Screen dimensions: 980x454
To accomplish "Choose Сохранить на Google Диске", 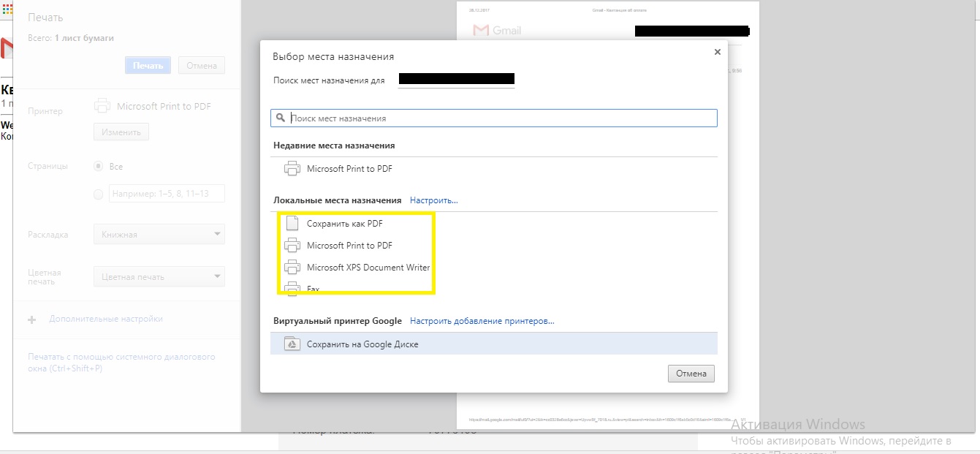I will 494,344.
